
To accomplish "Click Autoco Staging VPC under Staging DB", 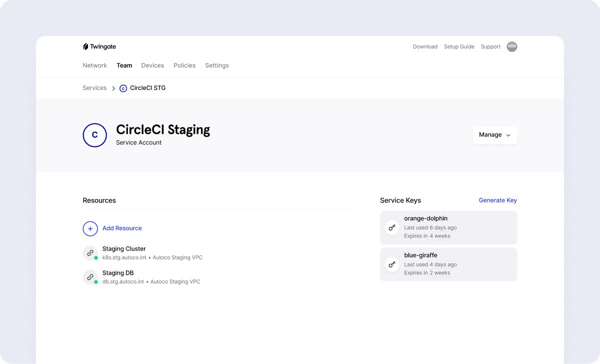I will click(x=175, y=282).
